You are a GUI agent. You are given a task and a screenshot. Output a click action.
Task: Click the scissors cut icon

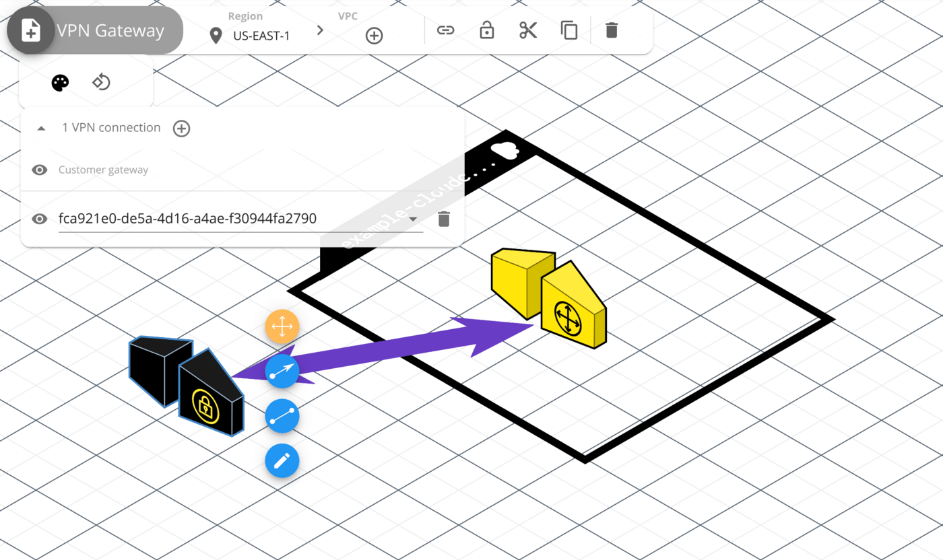click(528, 30)
